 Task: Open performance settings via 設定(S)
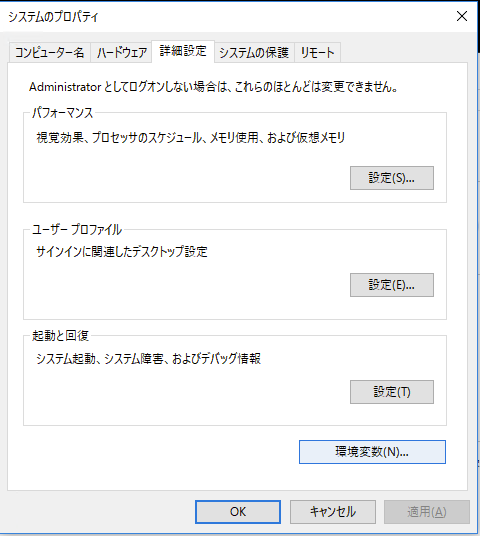pos(392,178)
